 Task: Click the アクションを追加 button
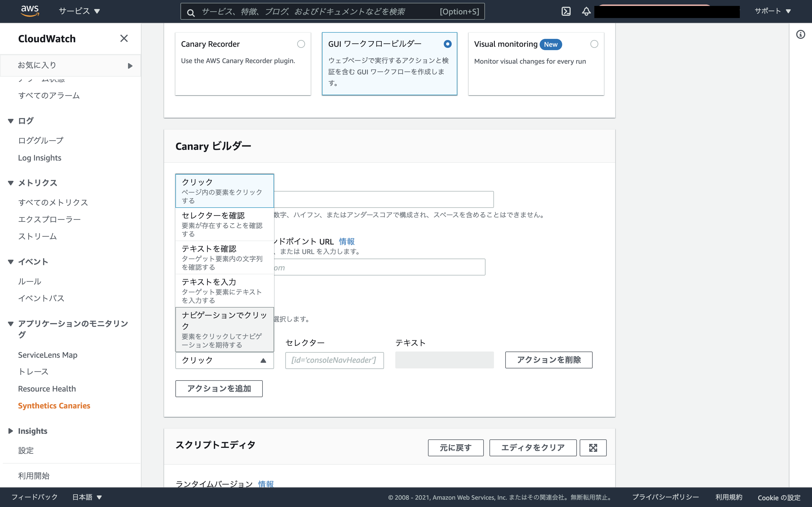click(x=219, y=389)
